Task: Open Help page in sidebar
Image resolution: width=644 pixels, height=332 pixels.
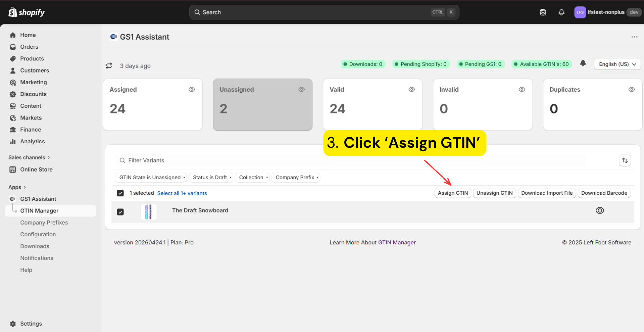Action: 26,270
